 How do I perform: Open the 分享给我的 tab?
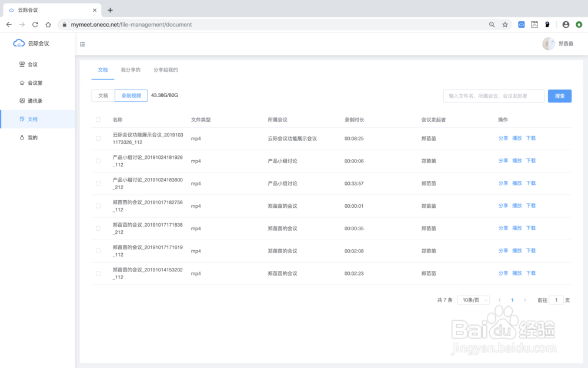tap(165, 69)
